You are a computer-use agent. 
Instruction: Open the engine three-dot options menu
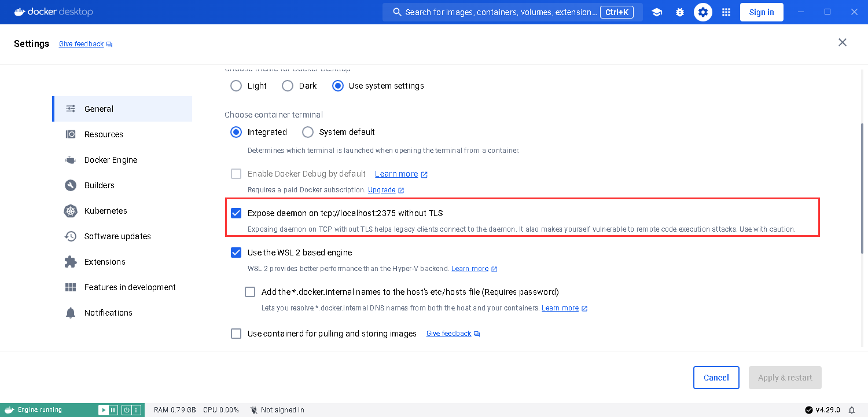tap(137, 410)
